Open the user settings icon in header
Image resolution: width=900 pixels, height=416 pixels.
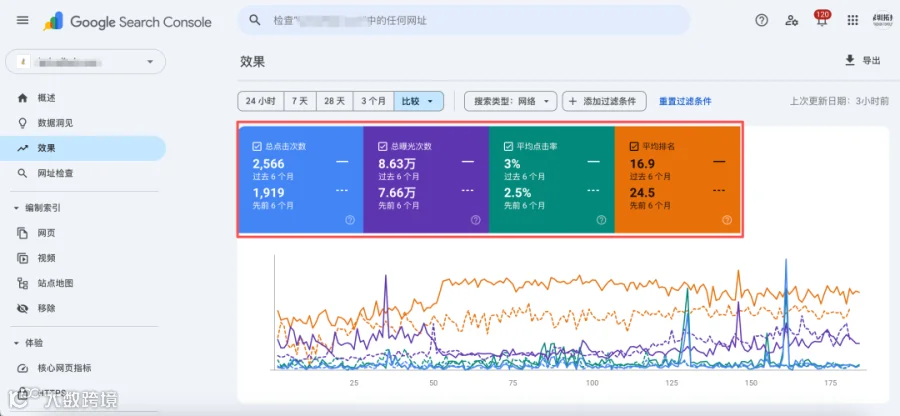coord(792,21)
